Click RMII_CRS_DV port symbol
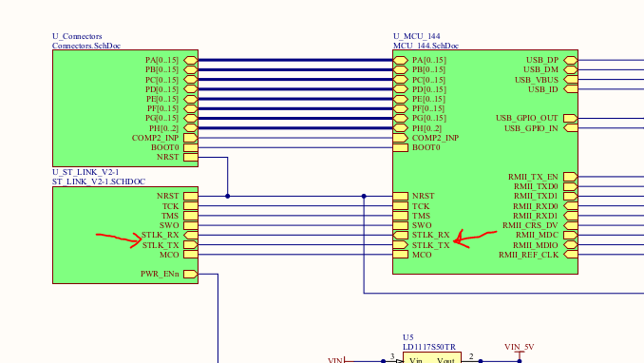 tap(571, 225)
